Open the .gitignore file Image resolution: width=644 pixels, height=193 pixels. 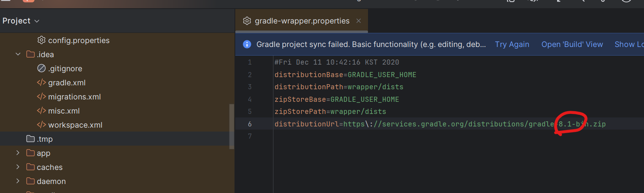(65, 69)
